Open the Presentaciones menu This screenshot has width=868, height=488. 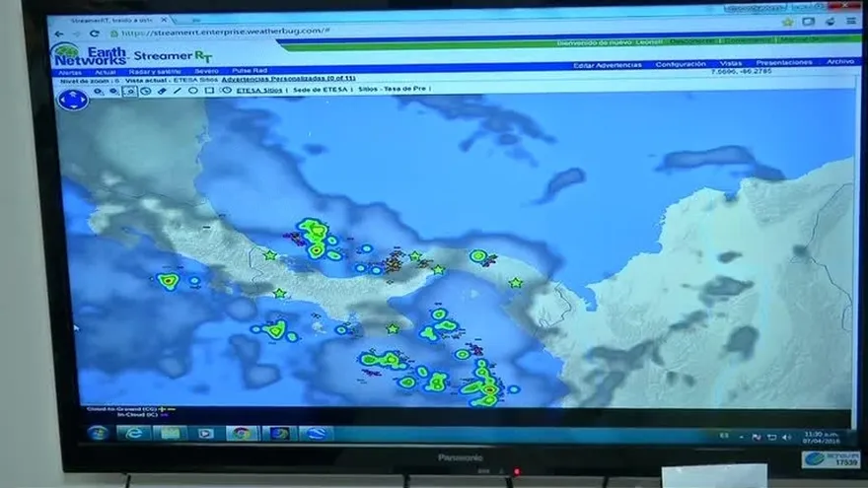[784, 62]
